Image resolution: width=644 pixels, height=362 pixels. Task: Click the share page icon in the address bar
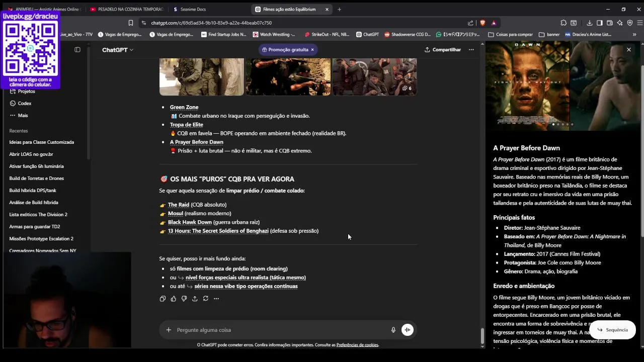pos(470,23)
